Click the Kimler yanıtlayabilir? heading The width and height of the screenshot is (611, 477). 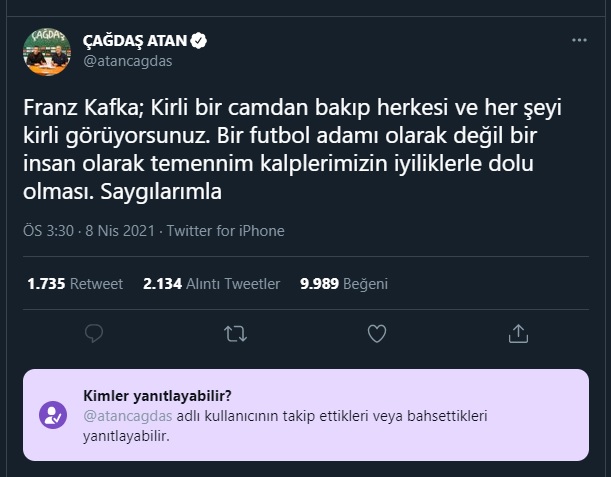[x=164, y=394]
